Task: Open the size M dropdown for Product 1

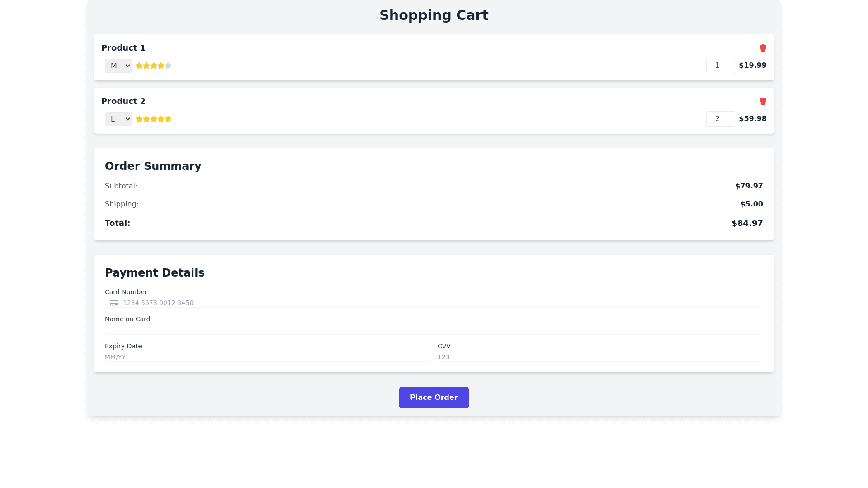Action: click(x=118, y=66)
